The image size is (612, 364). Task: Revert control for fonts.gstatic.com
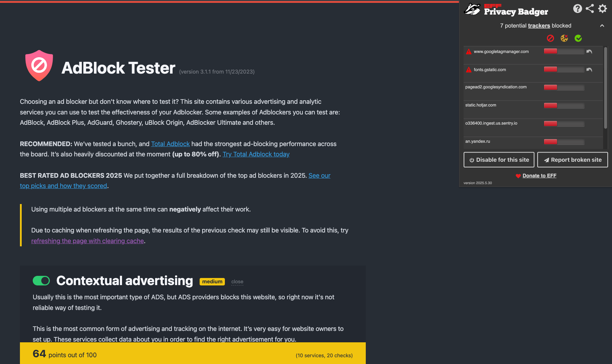click(x=589, y=70)
